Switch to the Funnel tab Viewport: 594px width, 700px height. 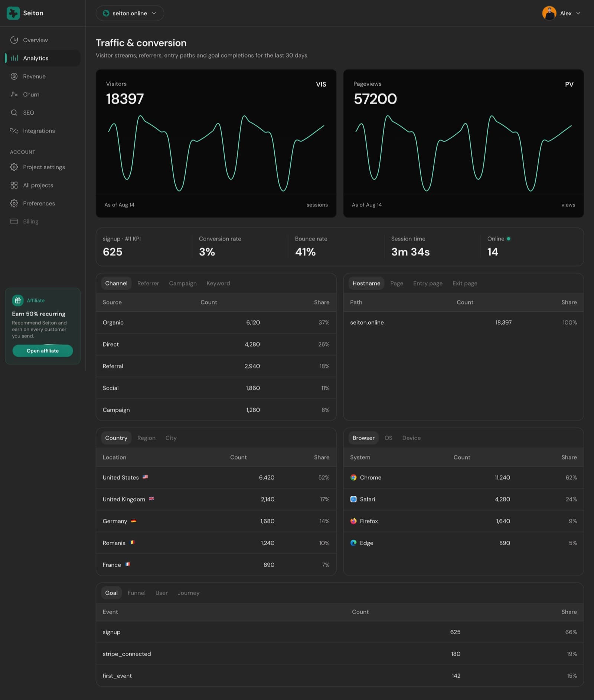136,593
